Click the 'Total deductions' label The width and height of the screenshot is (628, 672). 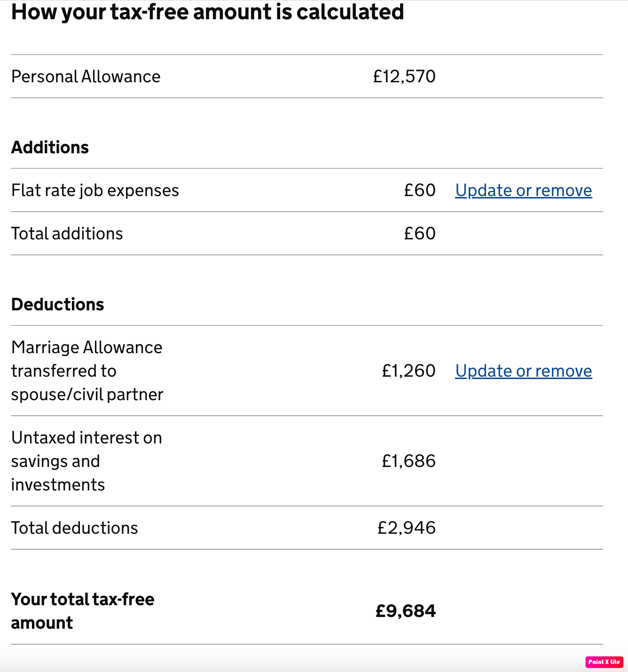74,528
